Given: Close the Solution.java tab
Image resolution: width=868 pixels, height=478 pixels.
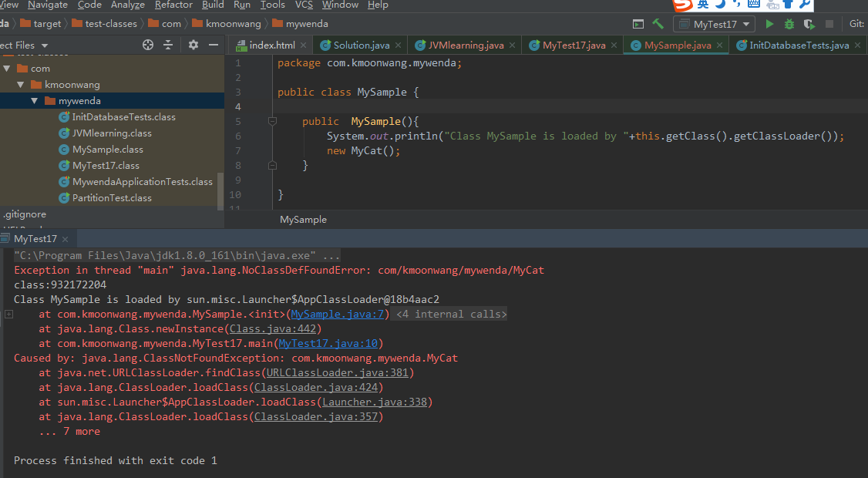Looking at the screenshot, I should pyautogui.click(x=398, y=45).
